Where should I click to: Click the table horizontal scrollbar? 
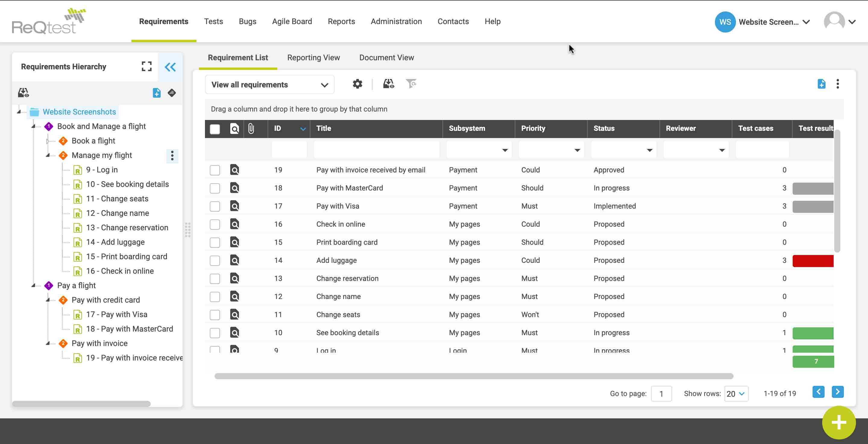pyautogui.click(x=474, y=376)
